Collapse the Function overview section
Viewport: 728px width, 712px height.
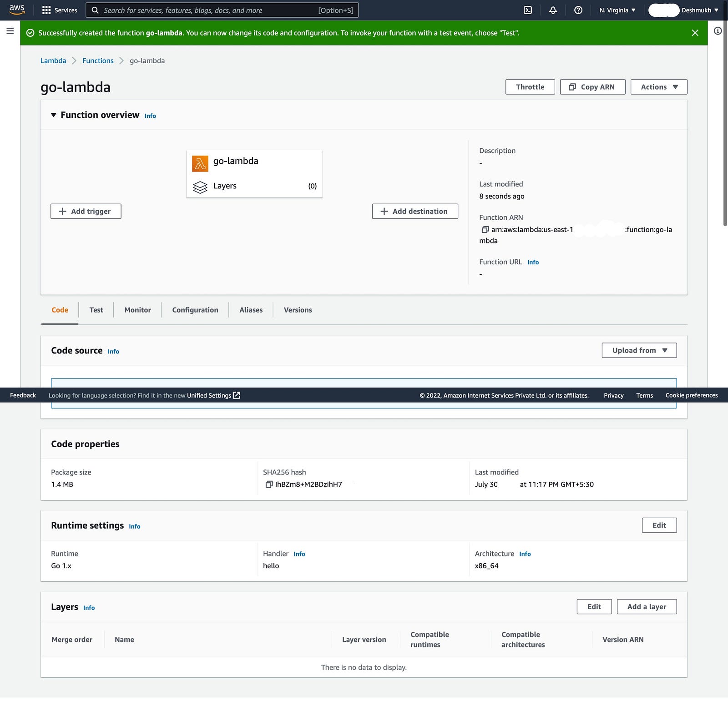pyautogui.click(x=54, y=115)
